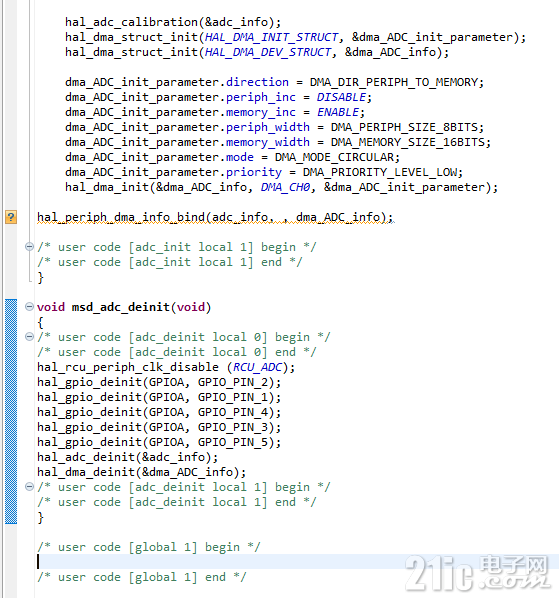Collapse the adc_init local 1 comment block
This screenshot has height=598, width=559.
click(29, 247)
